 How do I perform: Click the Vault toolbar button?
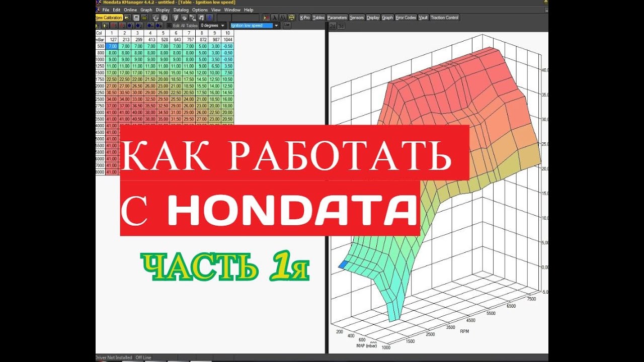[424, 18]
